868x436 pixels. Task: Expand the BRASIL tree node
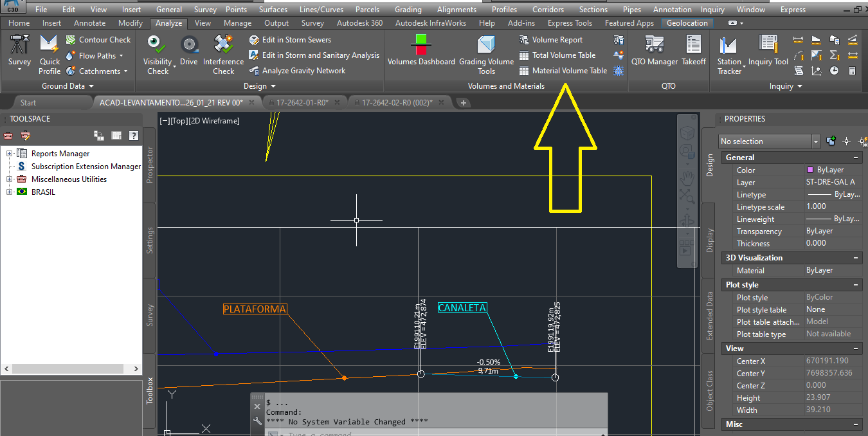[x=10, y=192]
